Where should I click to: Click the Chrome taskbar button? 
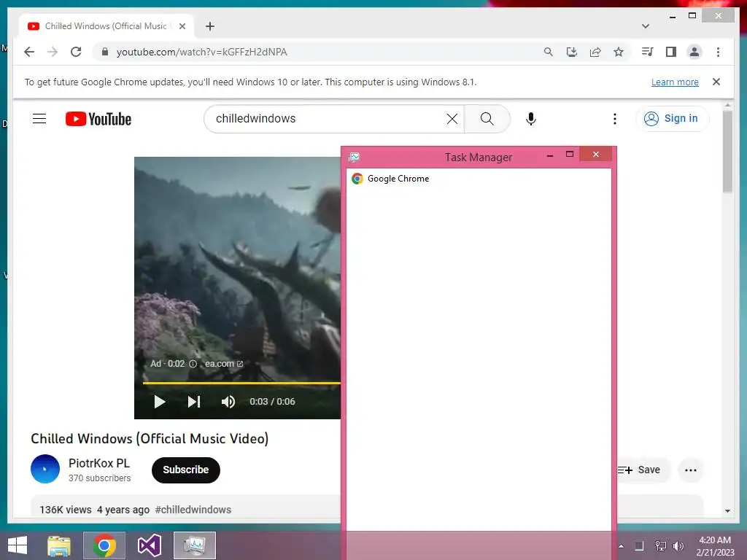[104, 545]
